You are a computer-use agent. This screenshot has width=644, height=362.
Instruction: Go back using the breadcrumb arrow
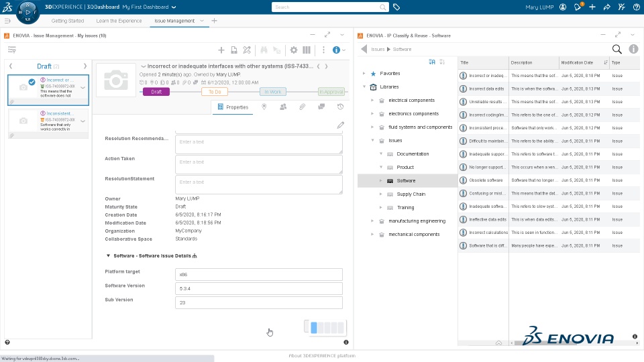point(364,49)
